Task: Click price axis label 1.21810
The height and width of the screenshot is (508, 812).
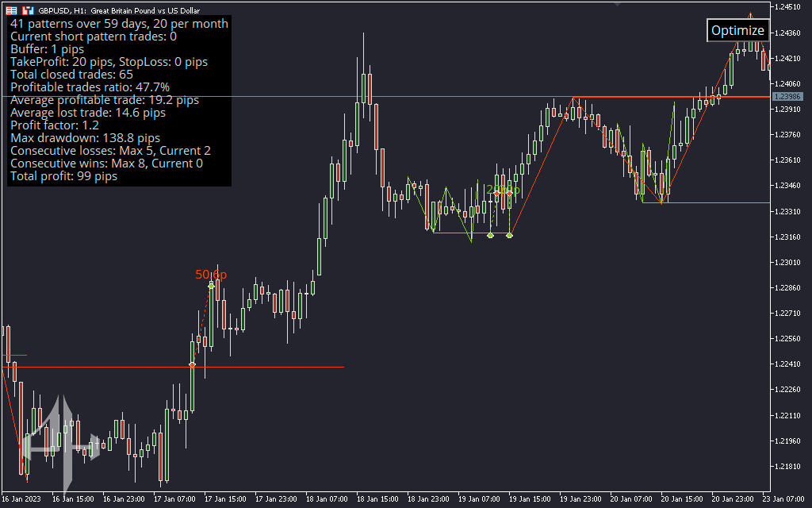Action: coord(787,467)
